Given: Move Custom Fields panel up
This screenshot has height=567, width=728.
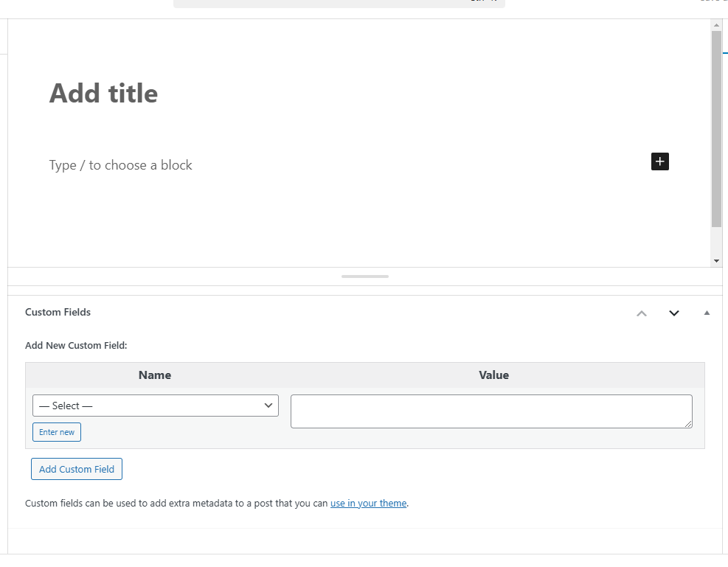Looking at the screenshot, I should 642,313.
